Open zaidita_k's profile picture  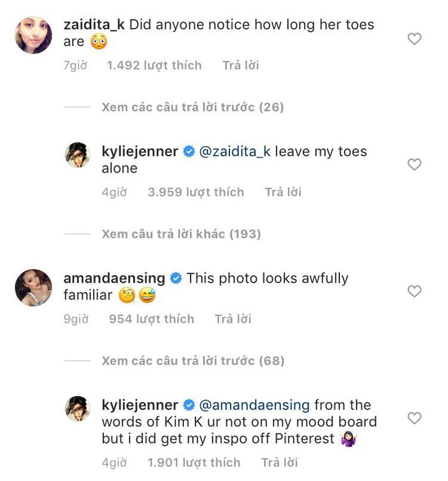[x=33, y=35]
